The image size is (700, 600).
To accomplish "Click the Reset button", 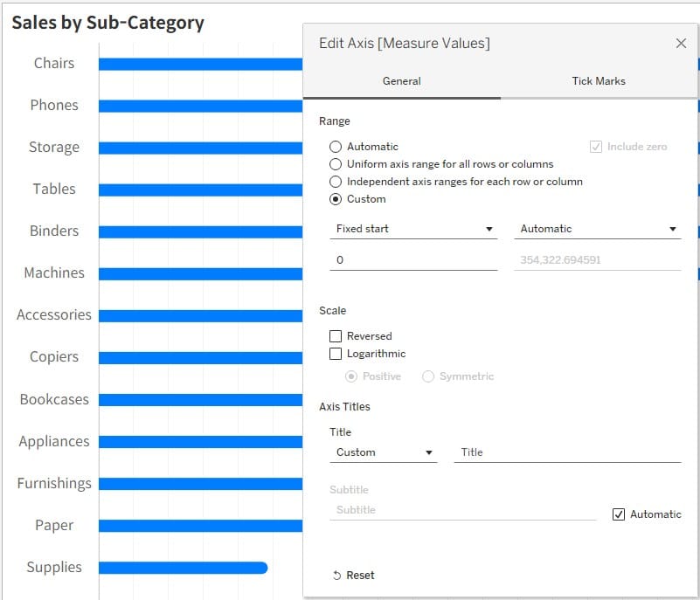I will 354,576.
